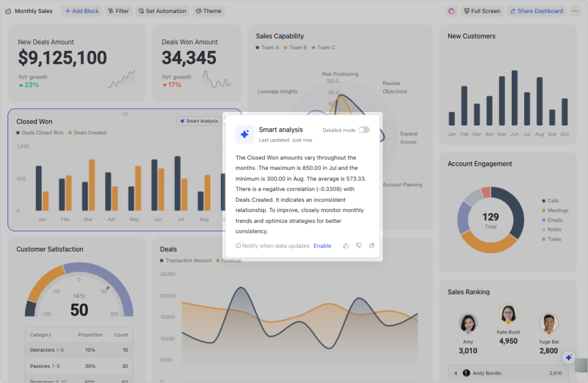Click the Smart Analysis floating sparkle icon near Sales Ranking

(x=569, y=357)
